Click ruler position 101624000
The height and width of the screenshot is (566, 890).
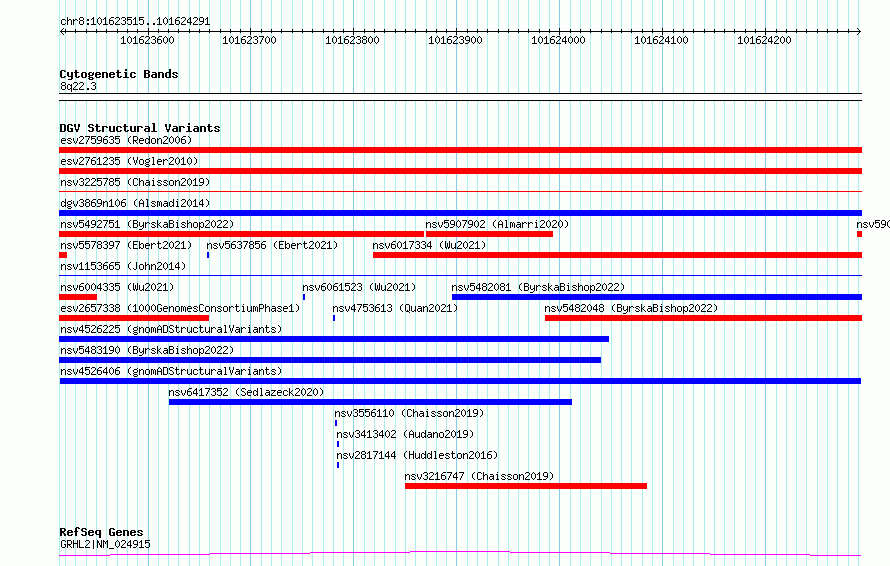[558, 40]
